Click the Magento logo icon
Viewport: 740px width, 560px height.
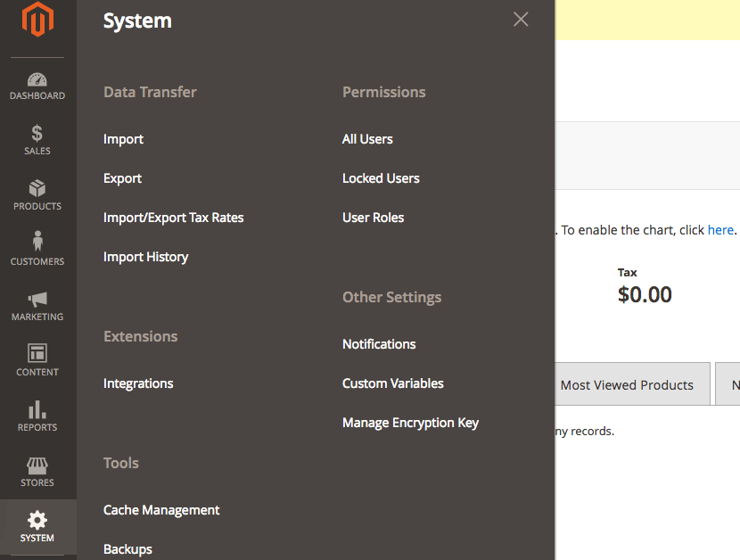(37, 21)
